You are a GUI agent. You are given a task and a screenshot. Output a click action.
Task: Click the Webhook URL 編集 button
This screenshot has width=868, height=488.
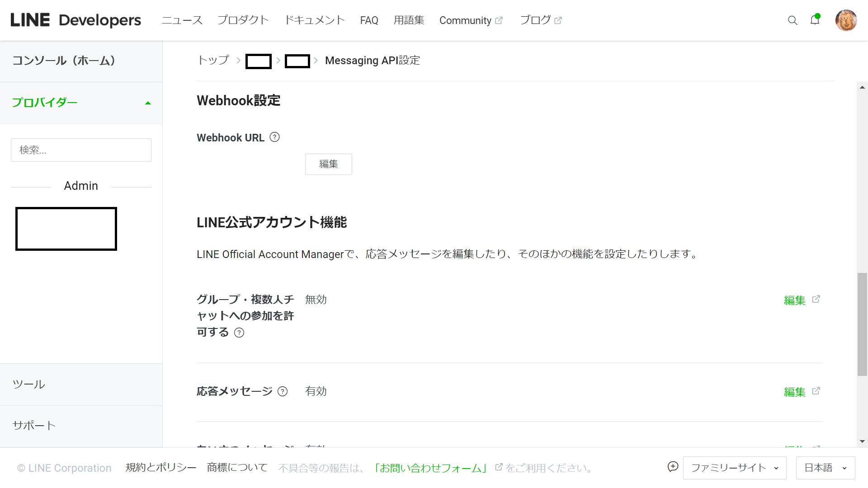[328, 164]
